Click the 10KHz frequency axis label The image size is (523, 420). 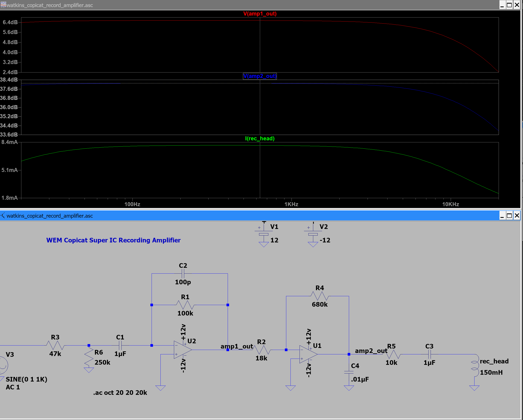451,204
